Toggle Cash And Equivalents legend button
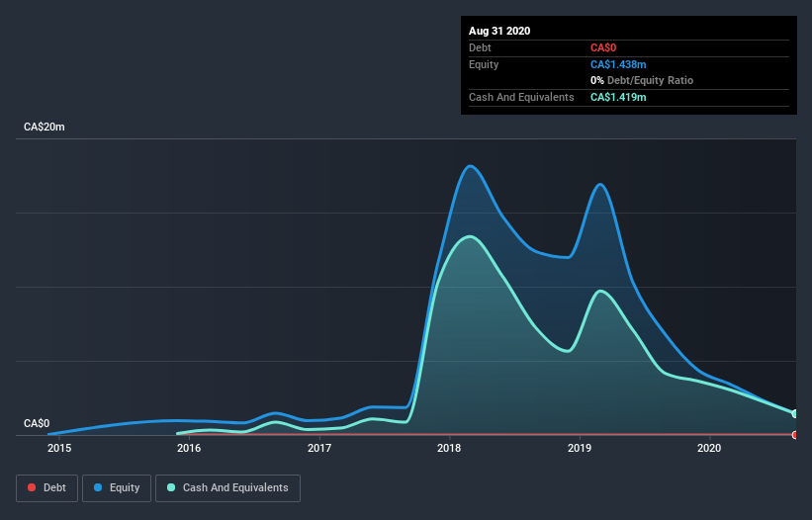The width and height of the screenshot is (812, 520). click(227, 488)
